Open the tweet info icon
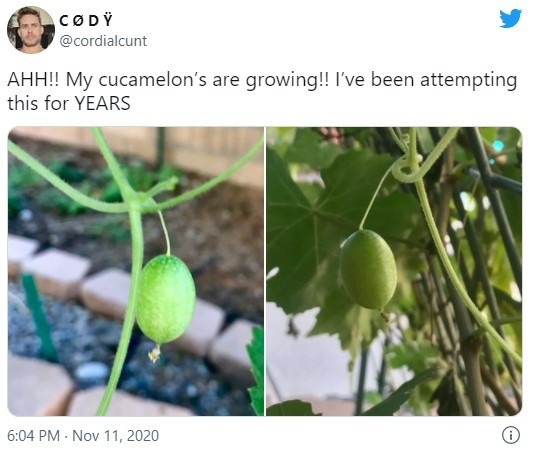Viewport: 533px width, 450px height. tap(511, 435)
